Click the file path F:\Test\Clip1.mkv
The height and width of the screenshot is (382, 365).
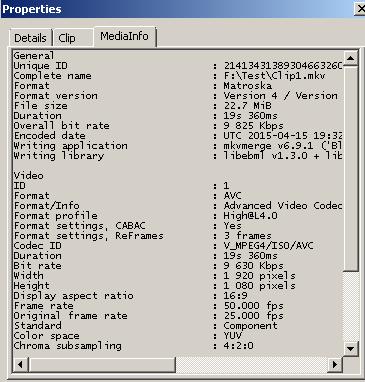pyautogui.click(x=274, y=76)
